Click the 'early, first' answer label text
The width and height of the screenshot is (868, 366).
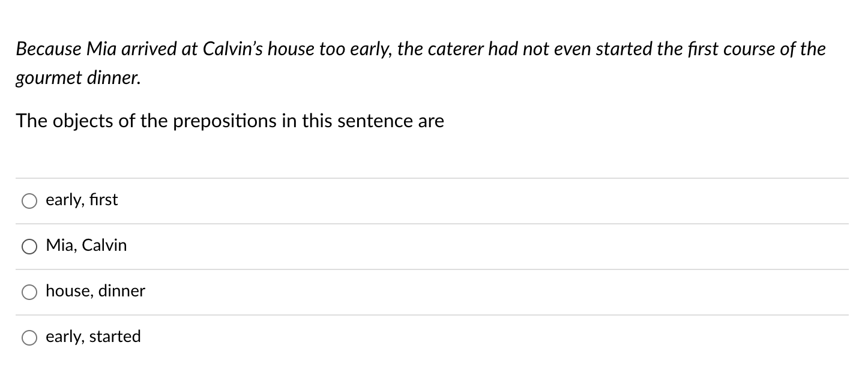click(82, 200)
